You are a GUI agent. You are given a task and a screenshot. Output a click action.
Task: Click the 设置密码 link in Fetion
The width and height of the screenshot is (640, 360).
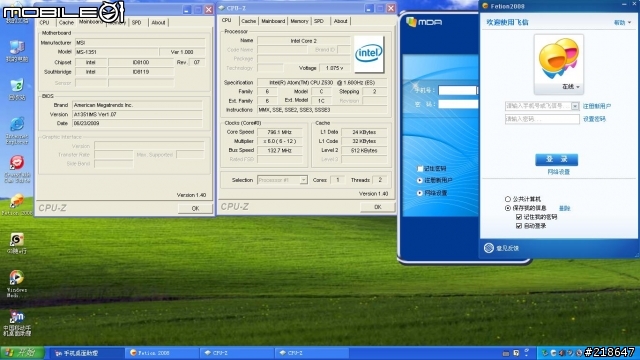tap(594, 119)
